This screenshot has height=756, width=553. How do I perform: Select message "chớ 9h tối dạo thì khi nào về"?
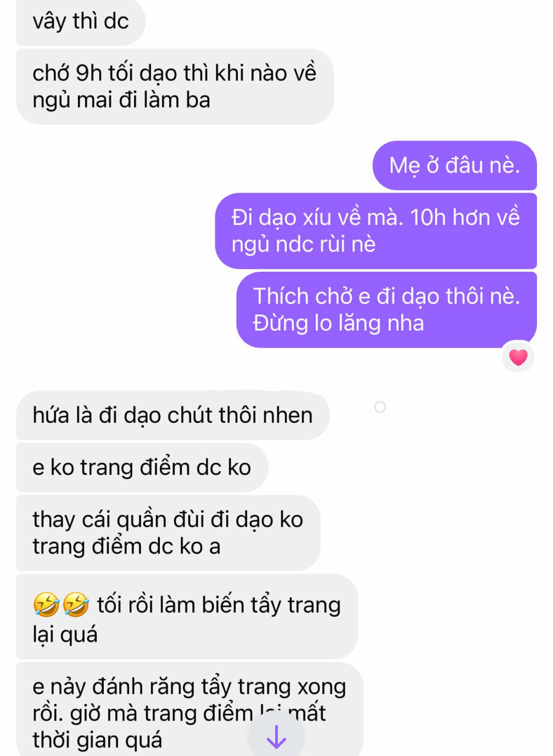coord(175,87)
